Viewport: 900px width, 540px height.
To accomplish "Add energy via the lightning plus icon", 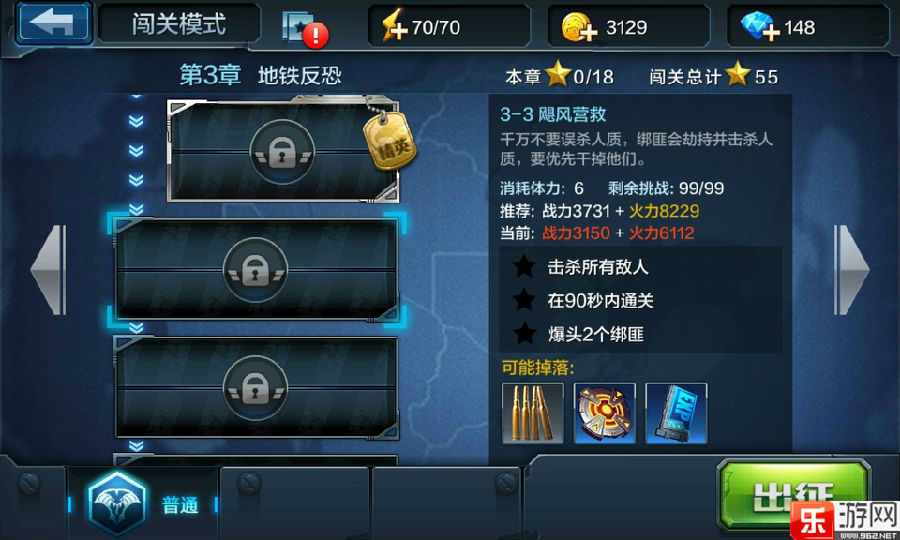I will (x=394, y=27).
